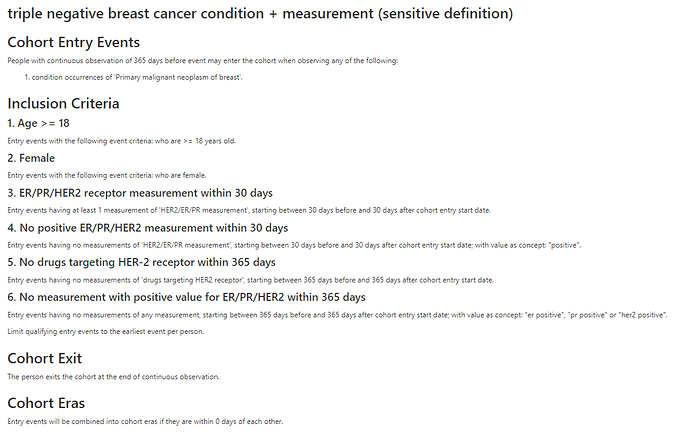The image size is (690, 435).
Task: Select the Cohort Eras heading
Action: (x=46, y=403)
